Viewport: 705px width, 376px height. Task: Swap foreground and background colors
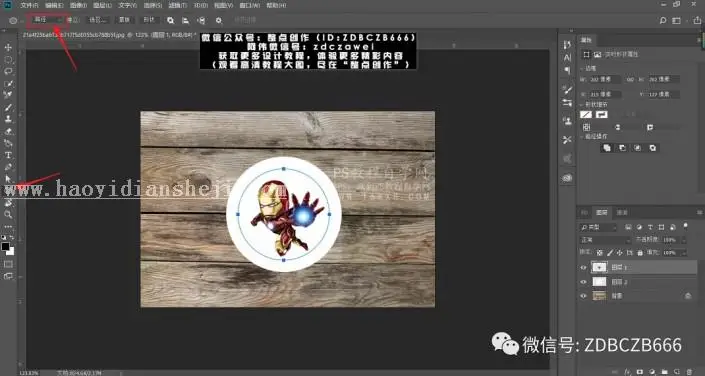pos(12,237)
